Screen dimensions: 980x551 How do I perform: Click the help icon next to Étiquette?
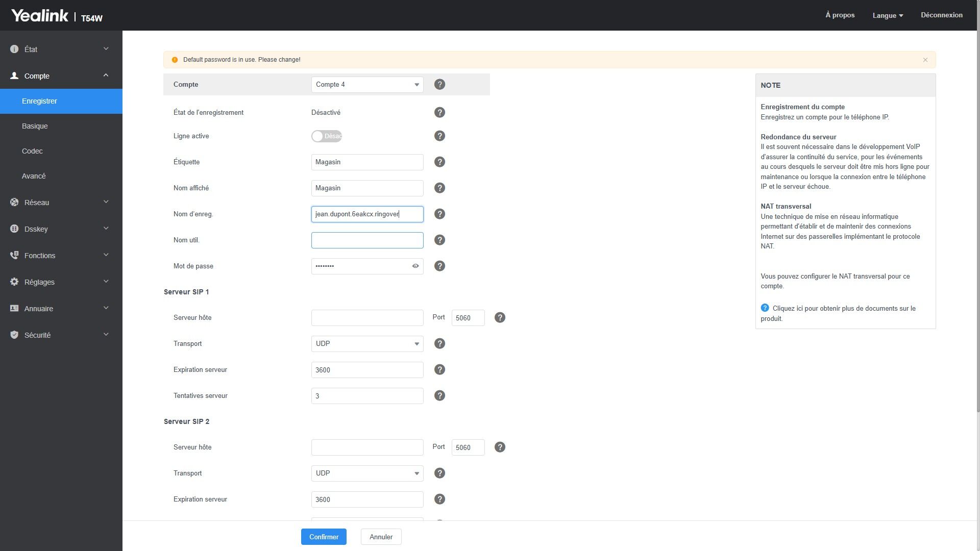(439, 162)
